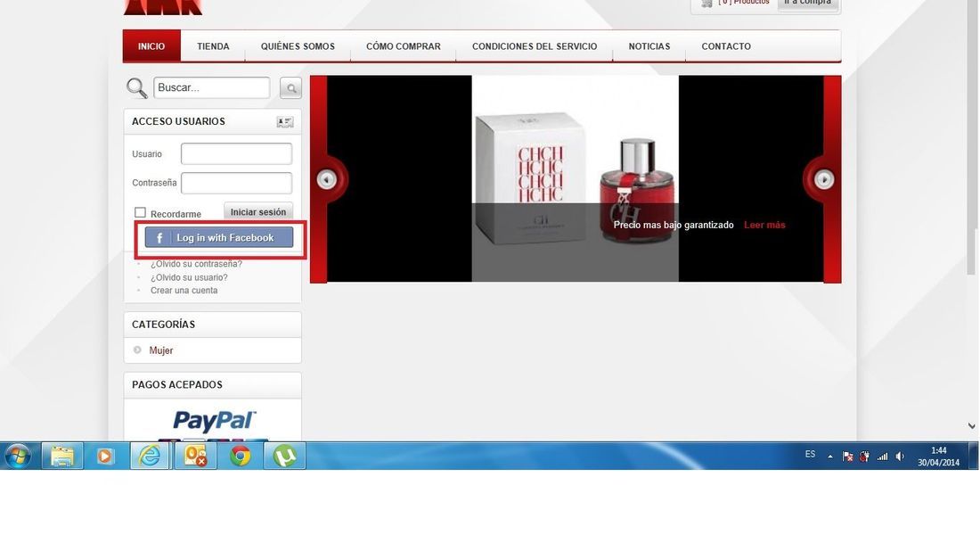Click the PayPal logo
This screenshot has height=551, width=980.
214,421
